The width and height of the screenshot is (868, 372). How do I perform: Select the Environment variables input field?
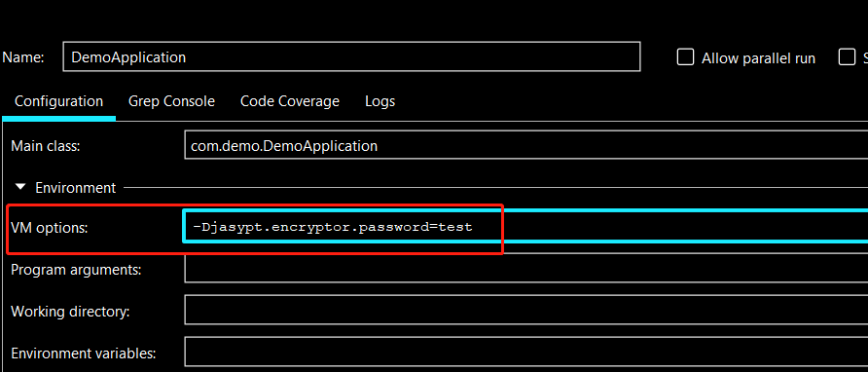pyautogui.click(x=525, y=352)
